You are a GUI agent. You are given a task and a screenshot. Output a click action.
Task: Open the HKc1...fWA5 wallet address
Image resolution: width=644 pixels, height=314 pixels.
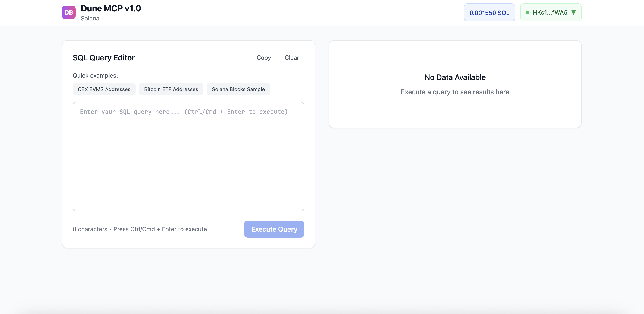550,13
